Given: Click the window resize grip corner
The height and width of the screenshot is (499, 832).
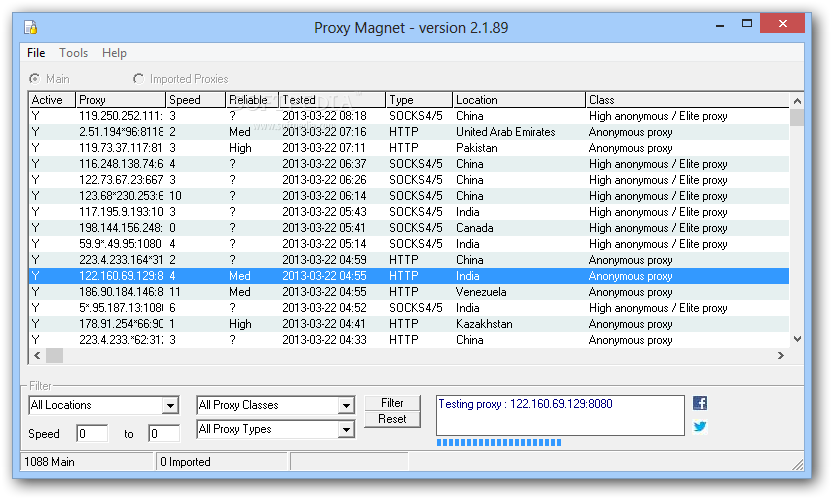Looking at the screenshot, I should pyautogui.click(x=798, y=464).
